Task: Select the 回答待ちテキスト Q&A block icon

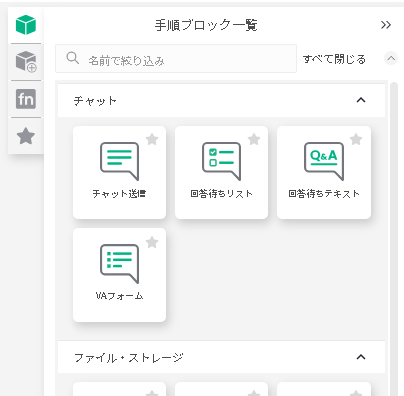Action: click(324, 162)
